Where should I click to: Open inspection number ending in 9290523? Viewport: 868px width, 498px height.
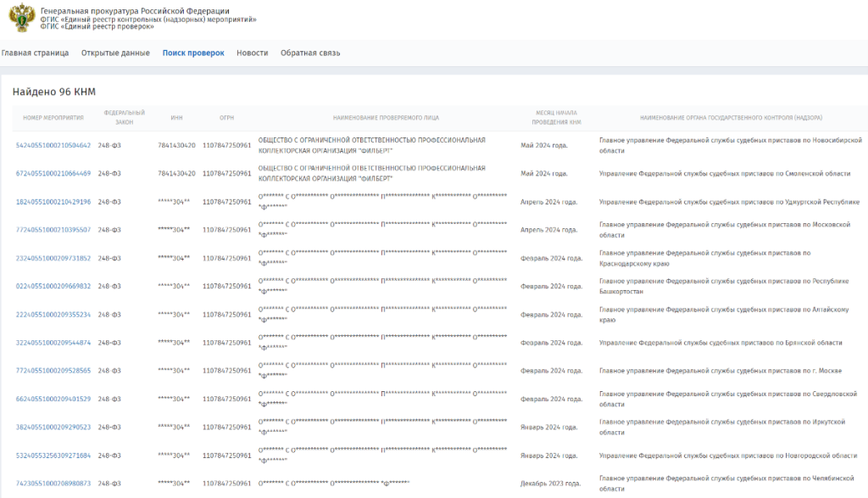(53, 427)
